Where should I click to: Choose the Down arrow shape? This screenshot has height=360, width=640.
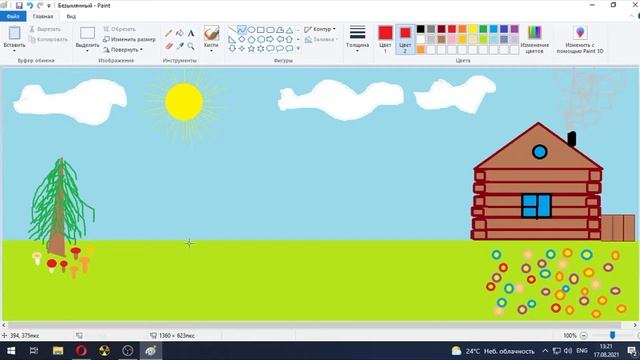232,49
